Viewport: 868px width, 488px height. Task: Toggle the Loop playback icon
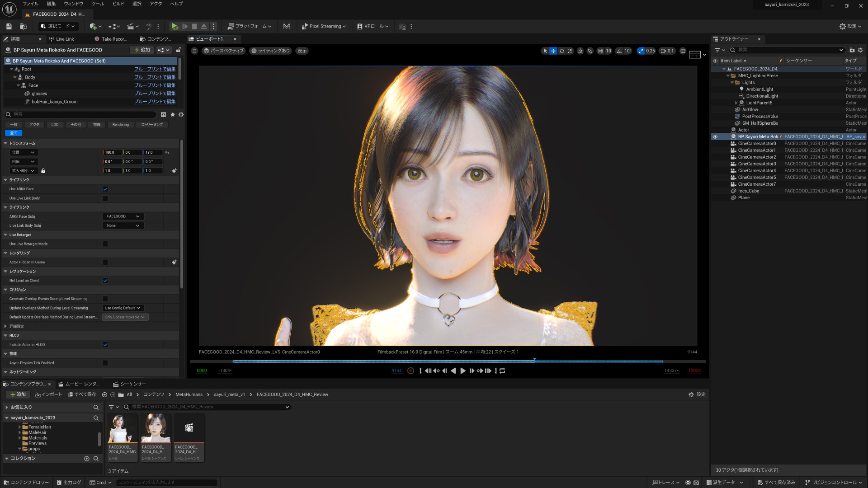point(502,371)
